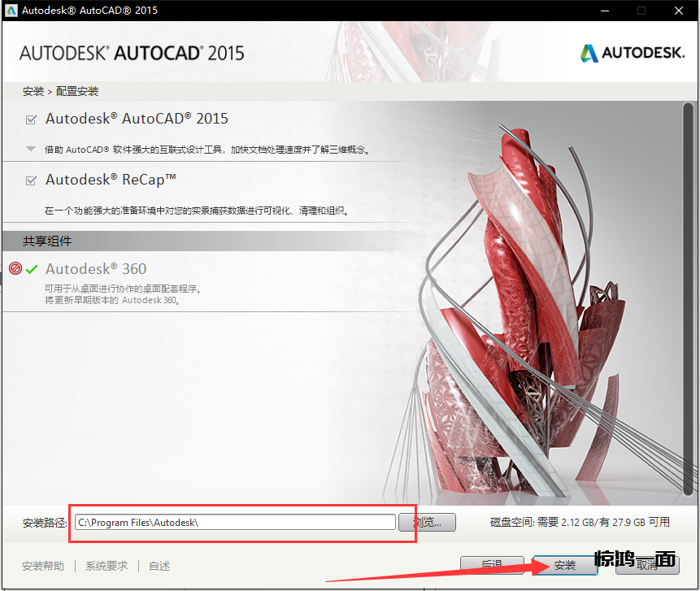Click the Autodesk logo in the header

tap(632, 54)
